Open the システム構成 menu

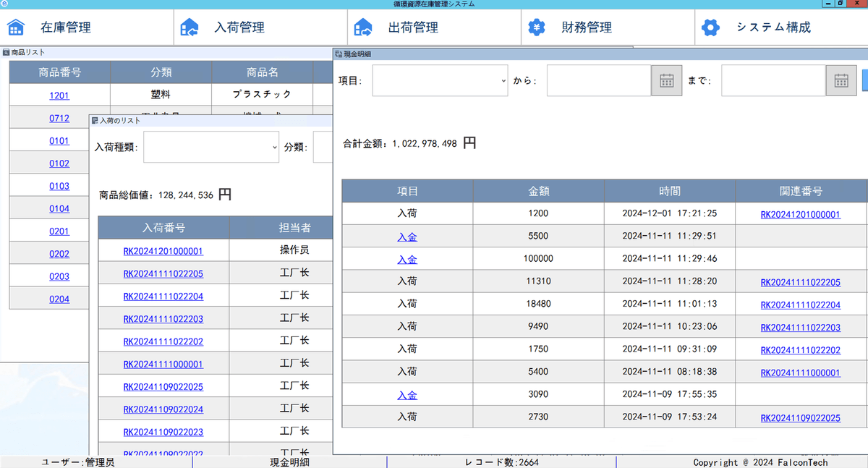773,27
